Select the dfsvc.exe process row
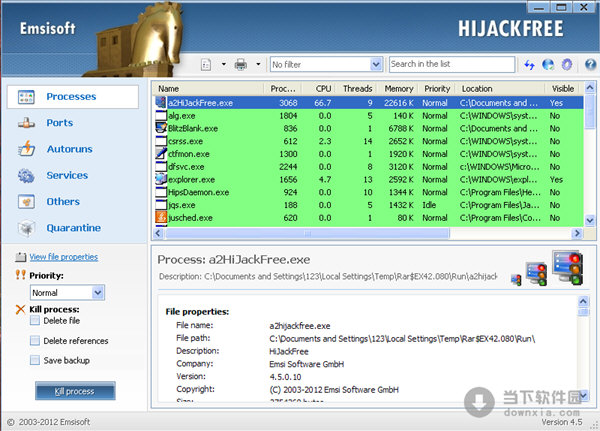The image size is (600, 431). coord(369,167)
